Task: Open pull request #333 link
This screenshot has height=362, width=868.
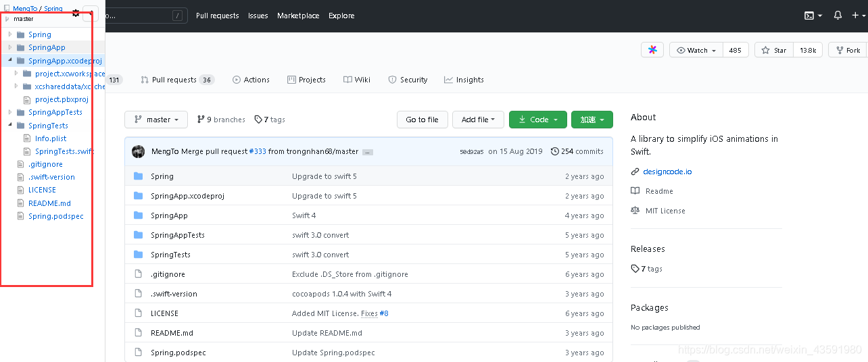Action: 257,151
